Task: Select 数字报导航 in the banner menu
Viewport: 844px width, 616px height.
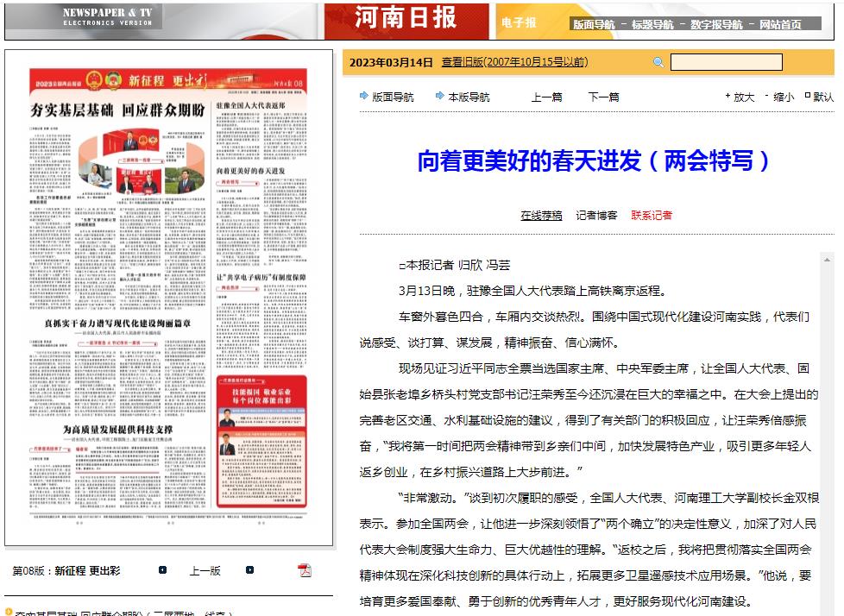Action: [716, 25]
